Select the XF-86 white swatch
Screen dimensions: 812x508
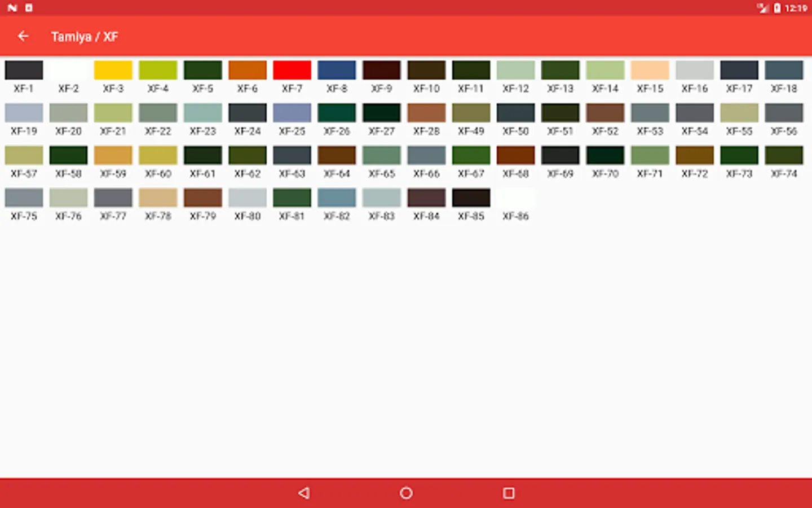click(x=516, y=198)
